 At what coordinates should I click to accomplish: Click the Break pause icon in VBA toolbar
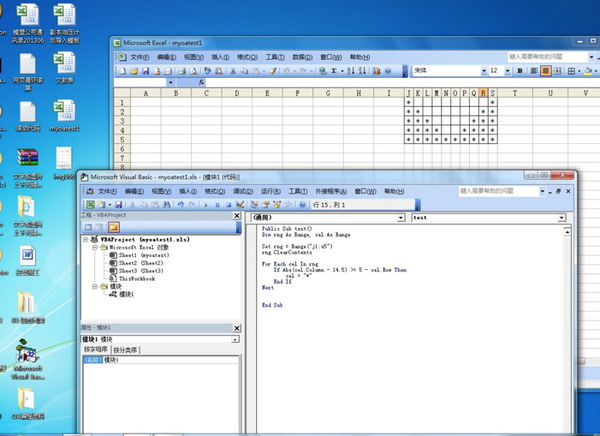coord(217,205)
